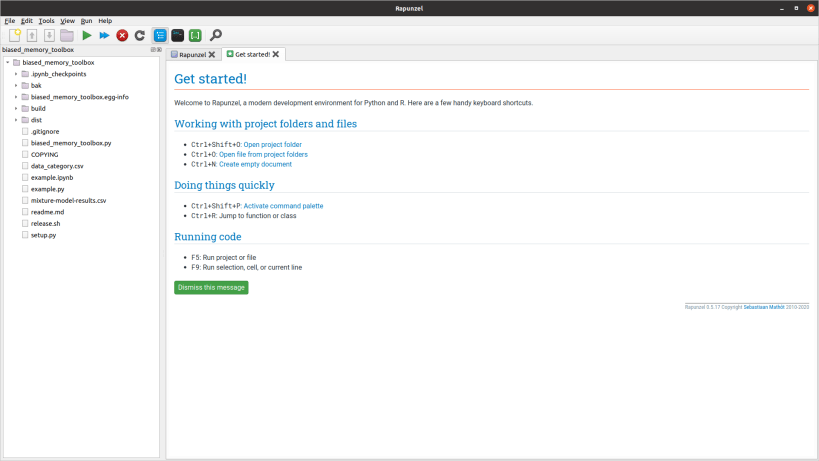Expand the bak folder
This screenshot has width=819, height=461.
coord(16,85)
